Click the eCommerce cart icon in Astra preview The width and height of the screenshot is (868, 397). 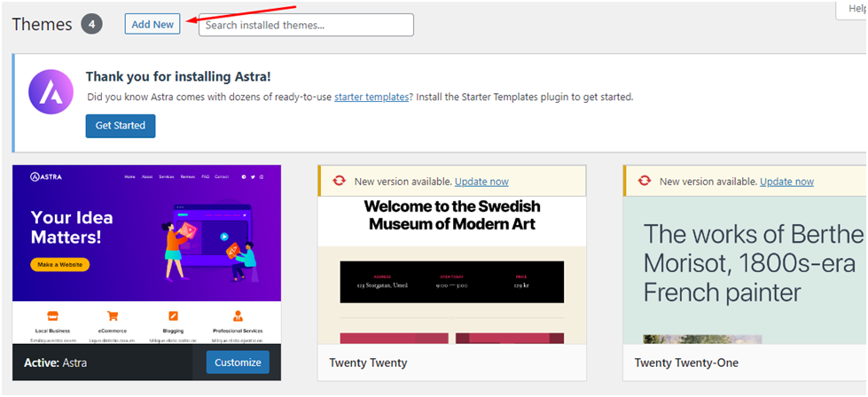click(113, 316)
